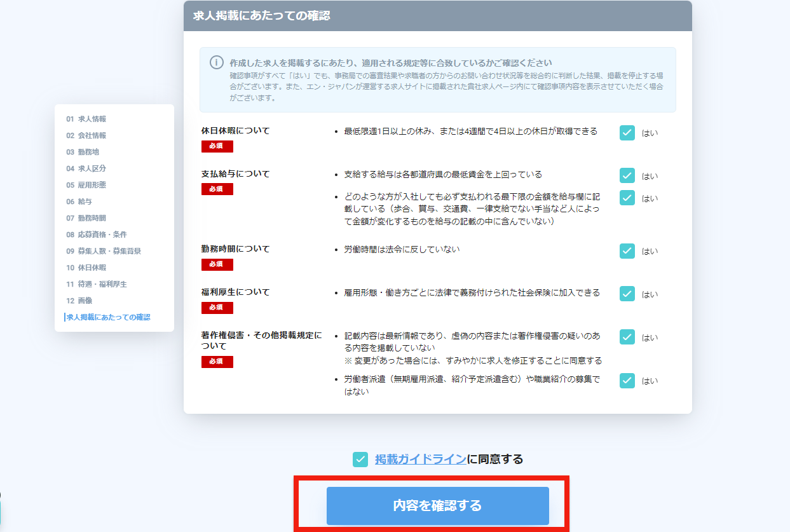790x532 pixels.
Task: Go to 04 求人区分 section
Action: [86, 168]
